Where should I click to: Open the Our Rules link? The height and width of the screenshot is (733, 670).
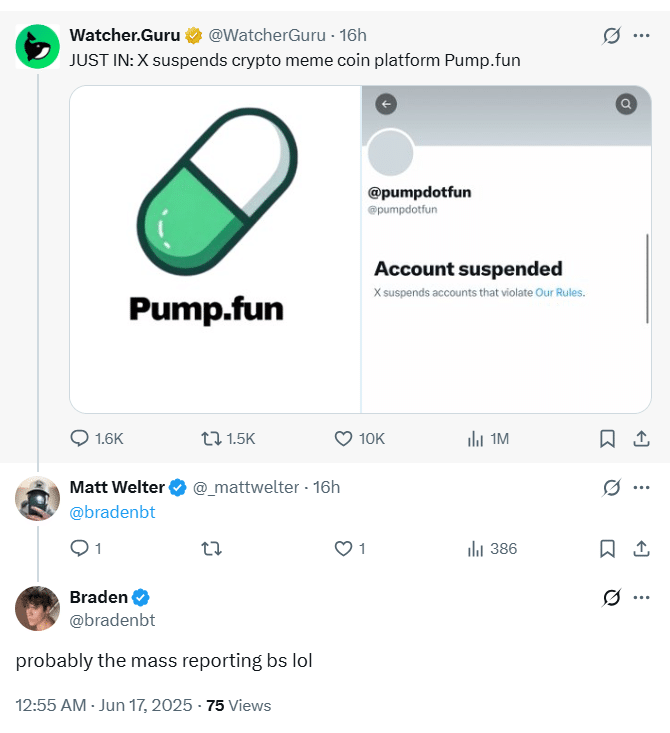coord(558,292)
